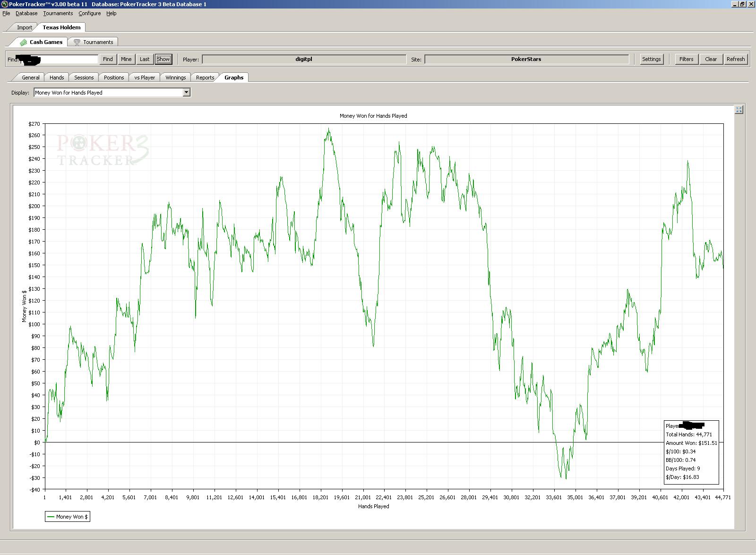Open the Settings button
756x555 pixels.
coord(651,59)
